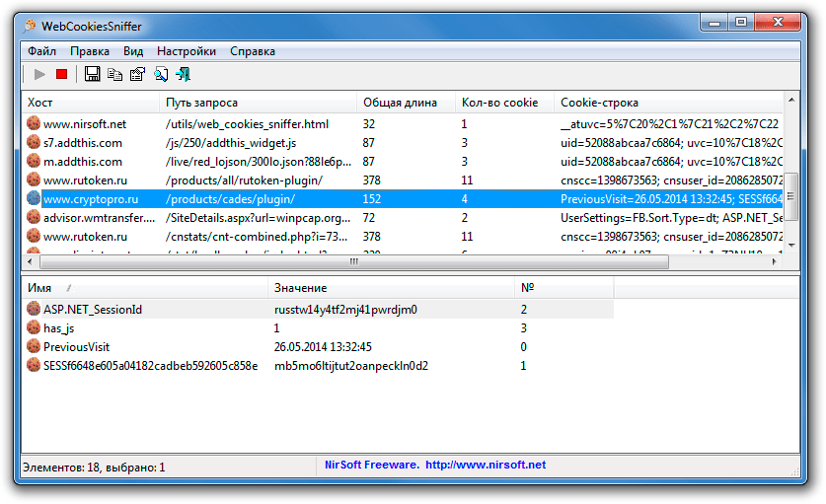
Task: Click the scroll right arrow of upper list
Action: (775, 261)
